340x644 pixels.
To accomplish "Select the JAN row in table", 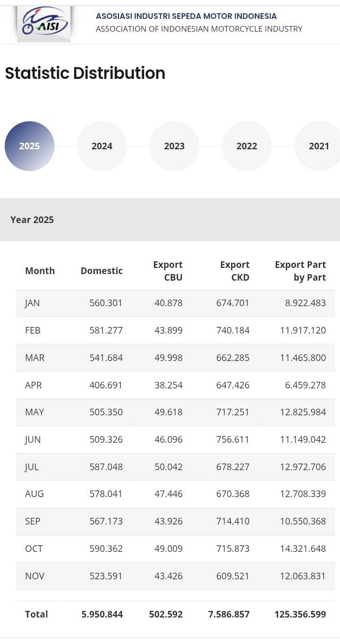I will (x=33, y=303).
